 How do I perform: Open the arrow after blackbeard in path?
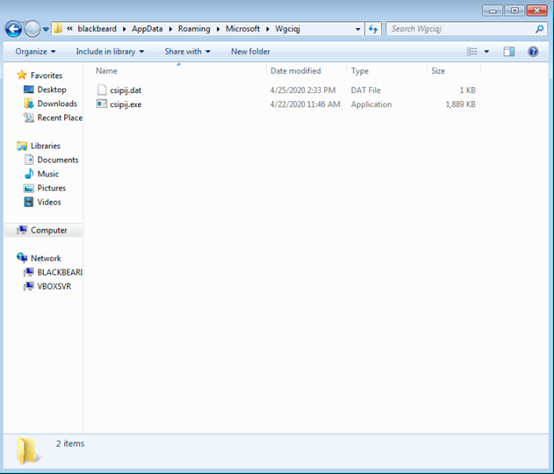click(124, 29)
